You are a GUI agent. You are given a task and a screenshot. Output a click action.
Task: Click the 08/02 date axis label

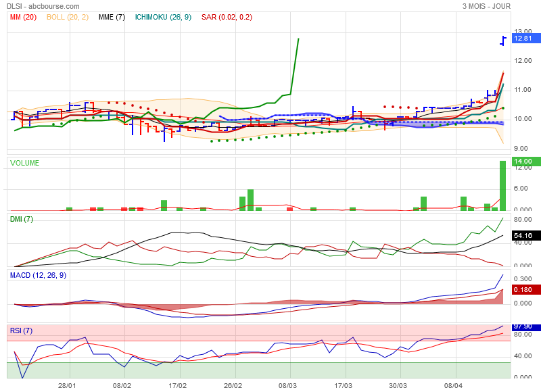click(x=122, y=385)
